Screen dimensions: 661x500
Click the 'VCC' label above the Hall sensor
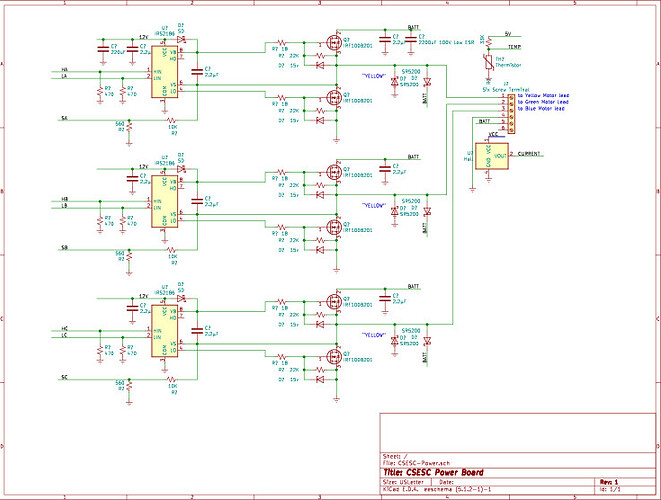click(493, 134)
